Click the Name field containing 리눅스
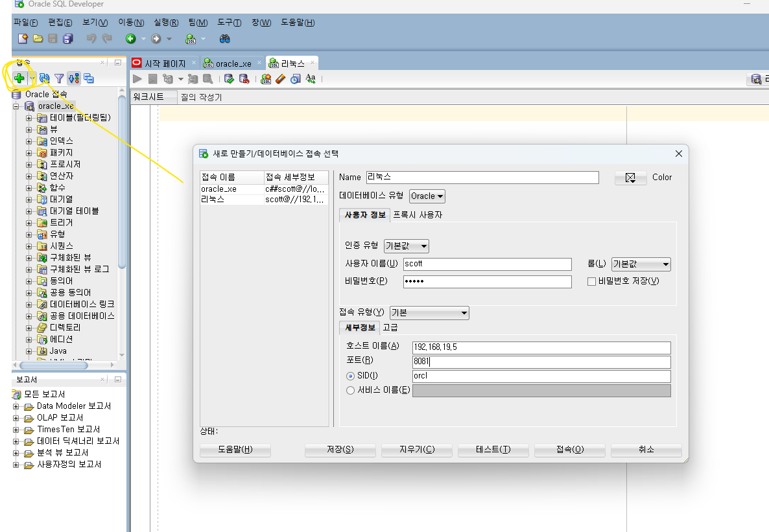 [482, 178]
